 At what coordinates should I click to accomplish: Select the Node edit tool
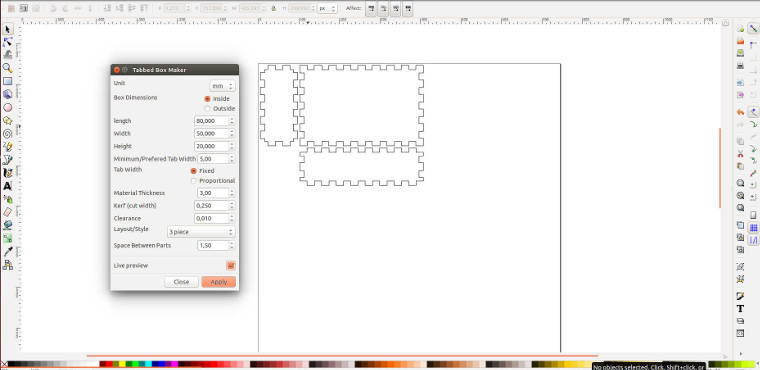coord(7,43)
